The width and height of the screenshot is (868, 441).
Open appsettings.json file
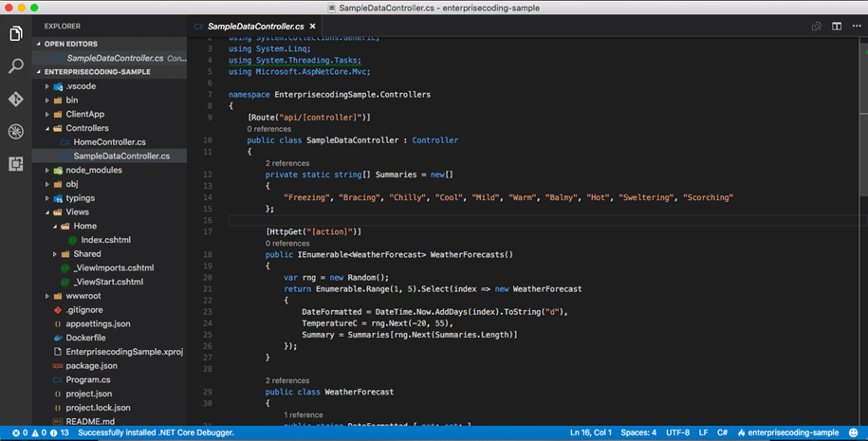[110, 323]
